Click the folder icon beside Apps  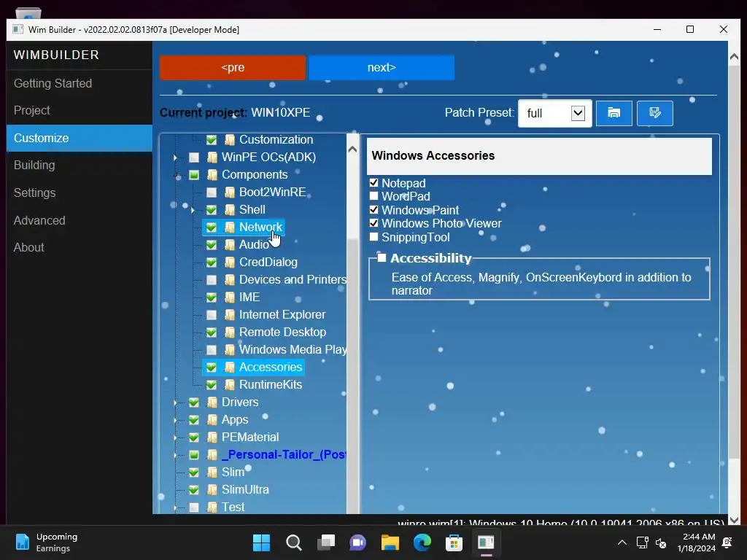212,419
